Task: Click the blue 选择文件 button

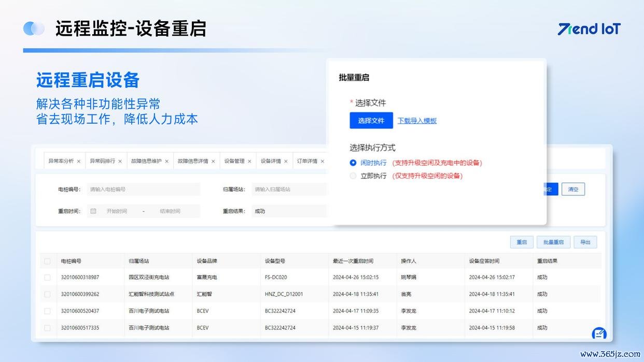Action: (371, 121)
